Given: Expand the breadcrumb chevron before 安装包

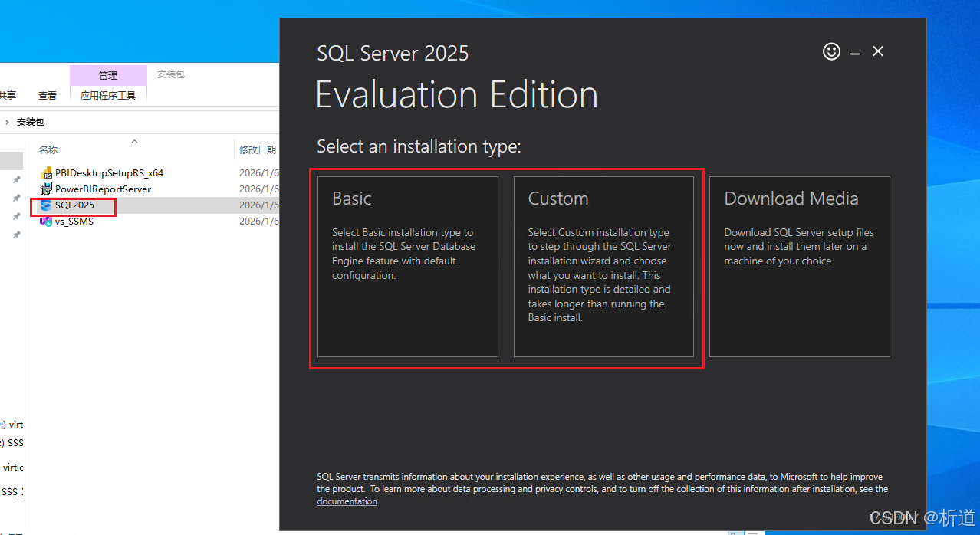Looking at the screenshot, I should pyautogui.click(x=8, y=122).
